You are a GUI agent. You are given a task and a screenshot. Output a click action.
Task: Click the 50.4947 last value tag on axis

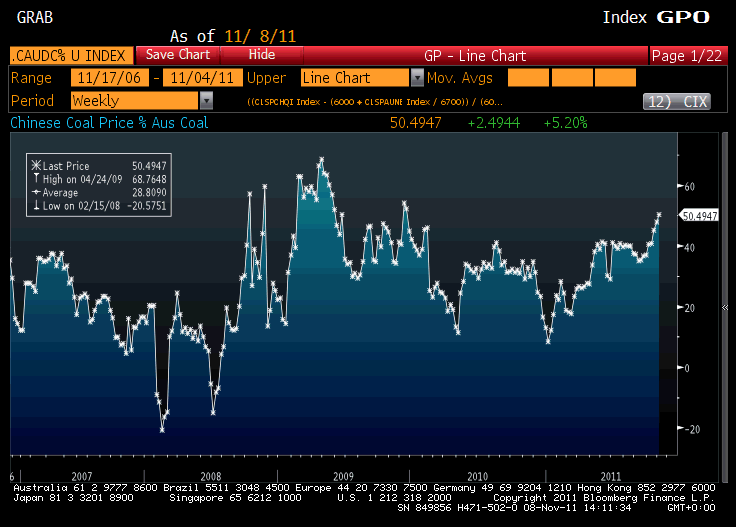699,214
